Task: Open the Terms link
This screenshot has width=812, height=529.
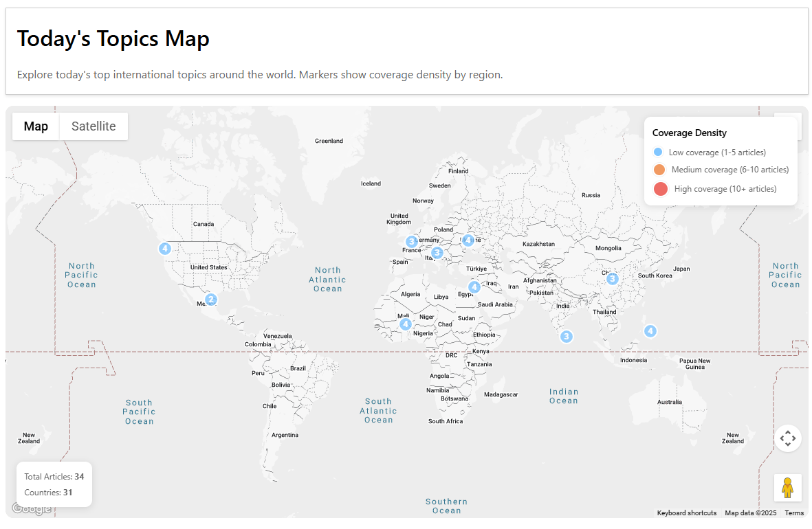Action: pos(794,513)
